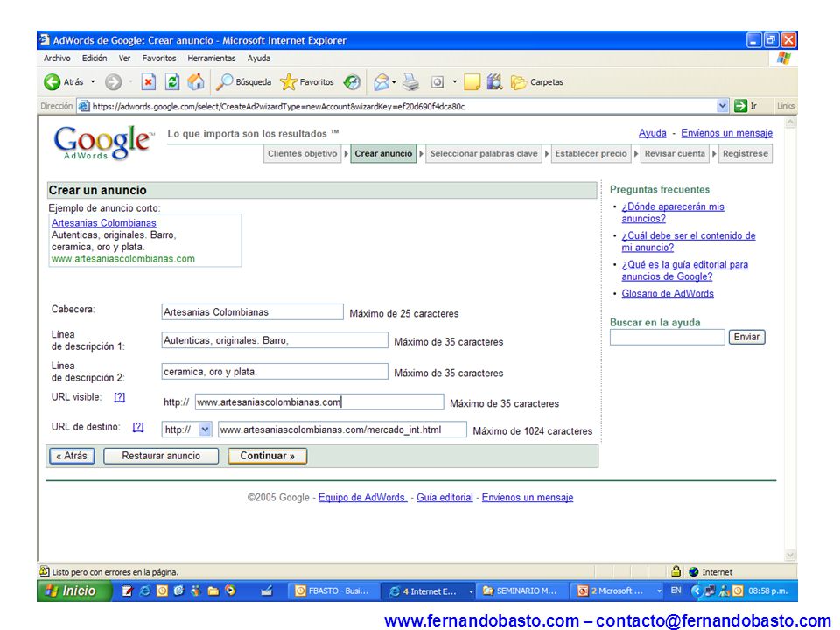Open the History clock icon

(352, 82)
